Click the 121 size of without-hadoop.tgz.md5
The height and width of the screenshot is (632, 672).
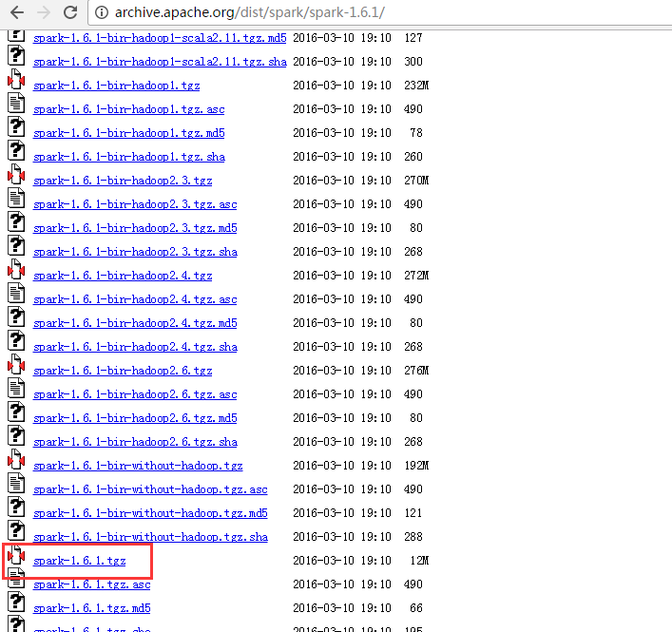click(413, 513)
